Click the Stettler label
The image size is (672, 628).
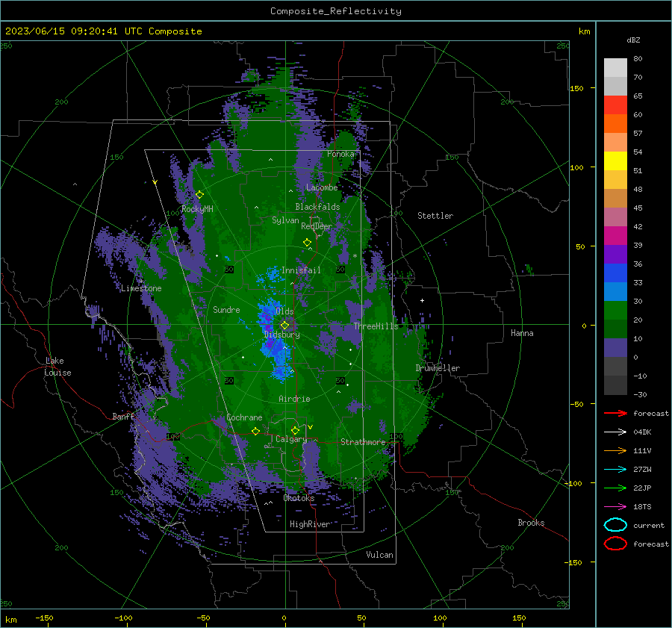435,216
